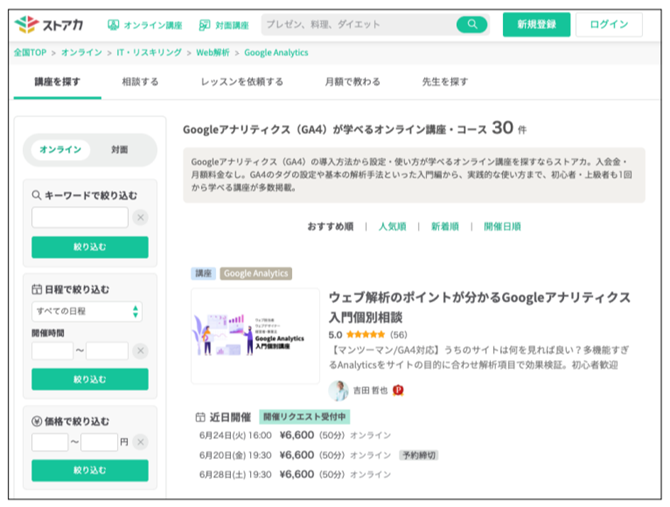Select the 相談する tab

pos(140,82)
